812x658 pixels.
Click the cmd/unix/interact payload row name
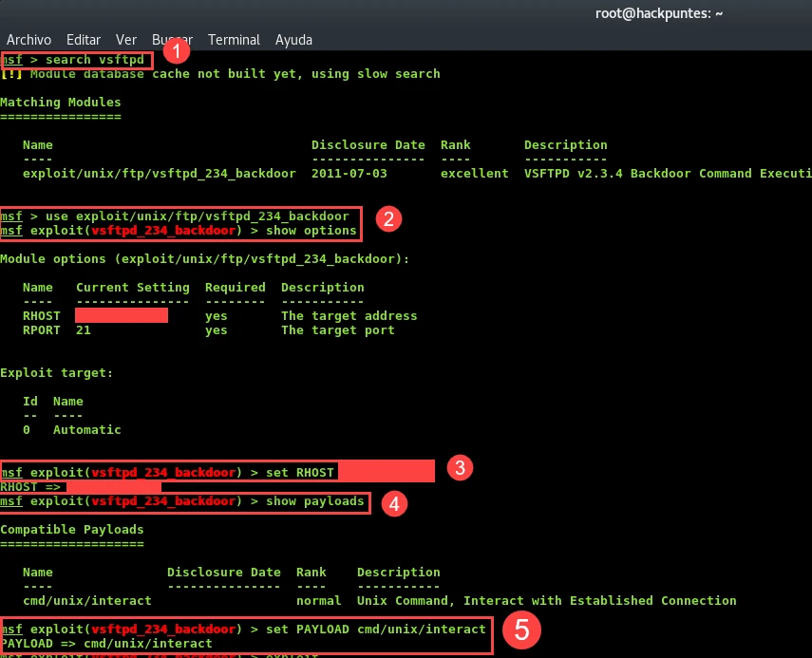pyautogui.click(x=87, y=600)
